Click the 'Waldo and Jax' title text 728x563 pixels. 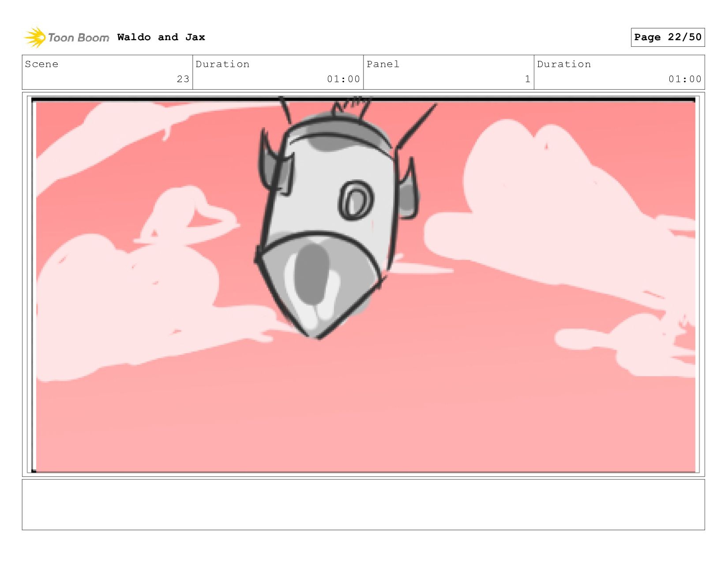161,37
